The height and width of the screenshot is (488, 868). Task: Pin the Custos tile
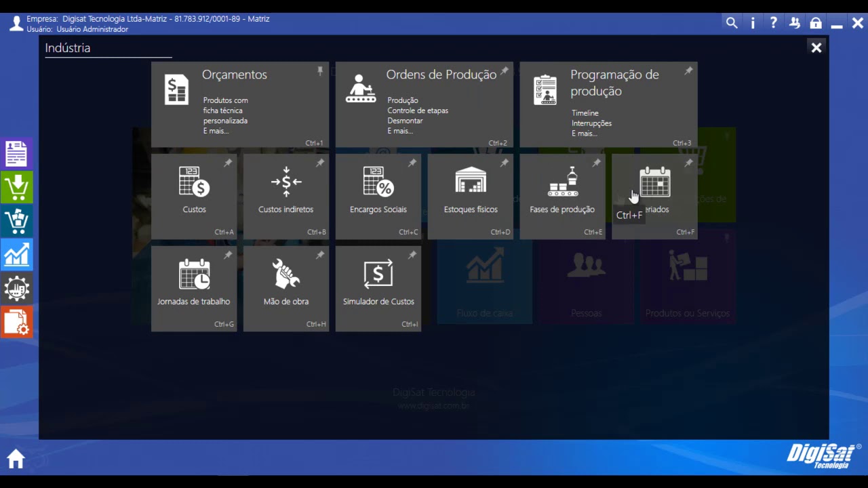coord(228,163)
